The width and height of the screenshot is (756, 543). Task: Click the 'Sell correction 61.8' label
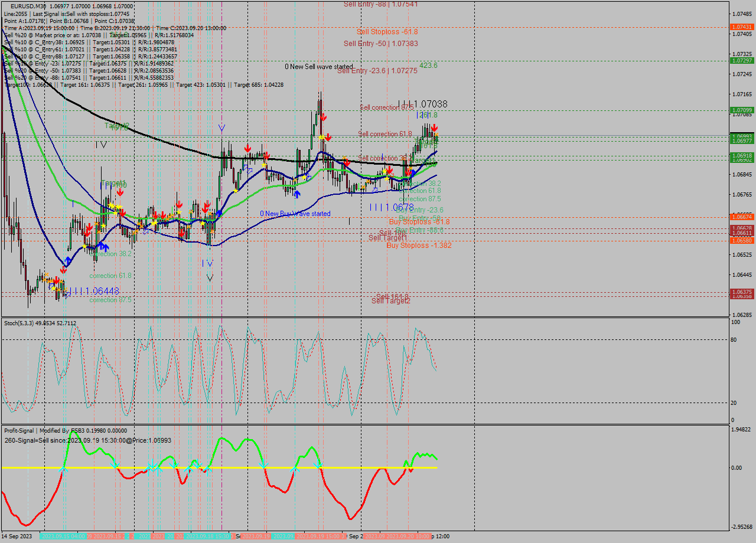pos(384,134)
